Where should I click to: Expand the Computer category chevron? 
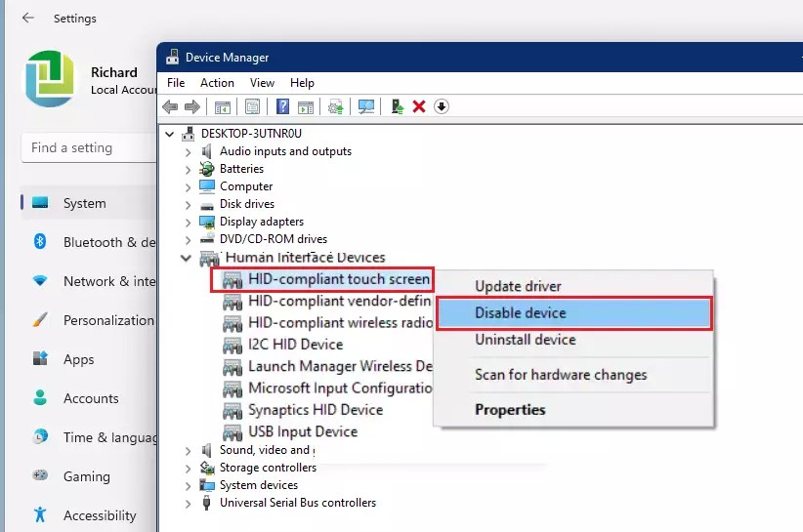click(x=188, y=187)
